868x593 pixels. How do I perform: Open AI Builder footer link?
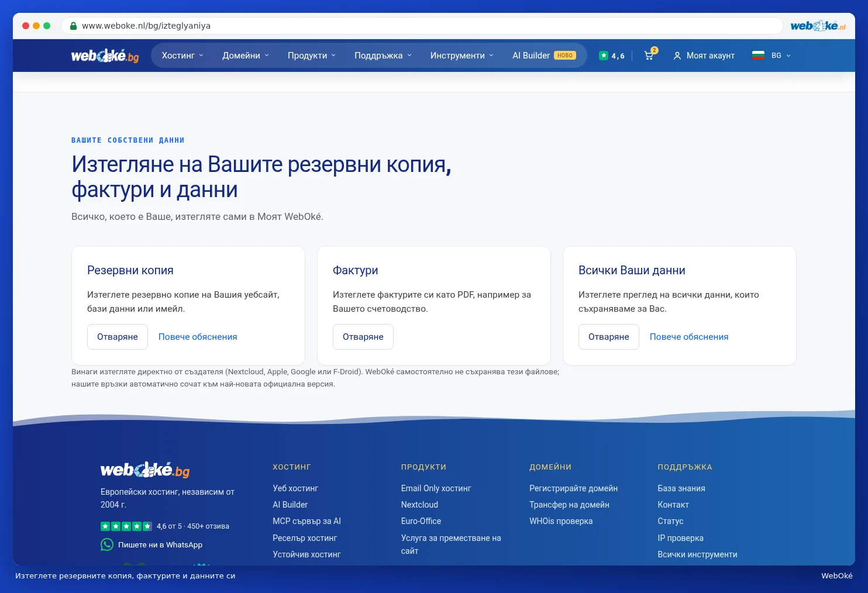tap(290, 505)
